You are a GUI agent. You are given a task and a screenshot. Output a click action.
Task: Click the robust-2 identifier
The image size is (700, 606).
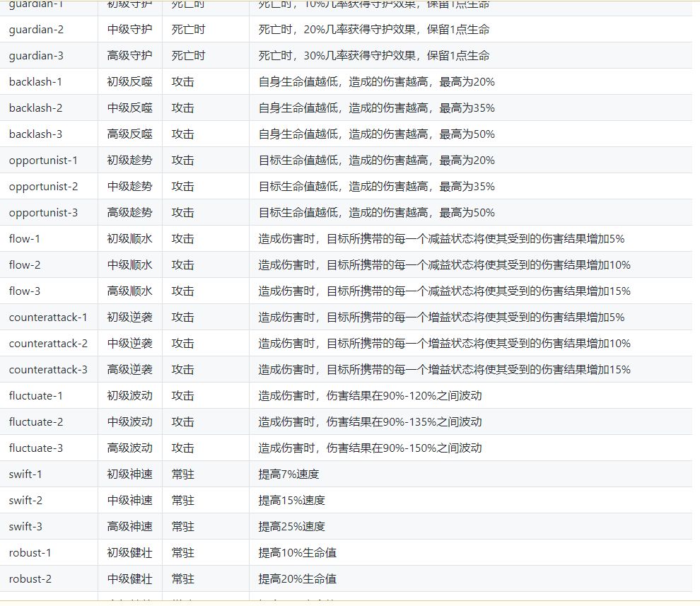(x=30, y=578)
